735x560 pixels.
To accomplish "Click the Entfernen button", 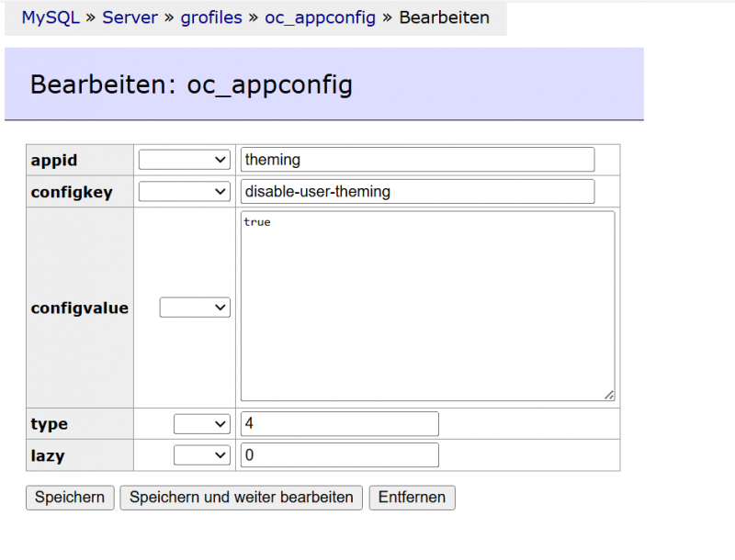I will coord(412,498).
